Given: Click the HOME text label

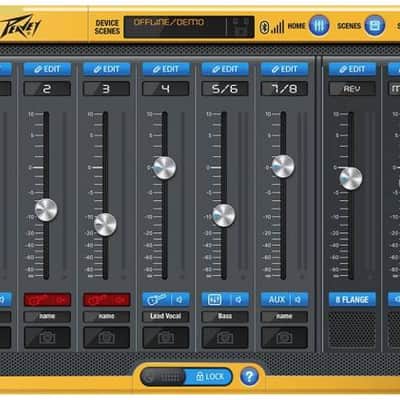Looking at the screenshot, I should [x=296, y=26].
